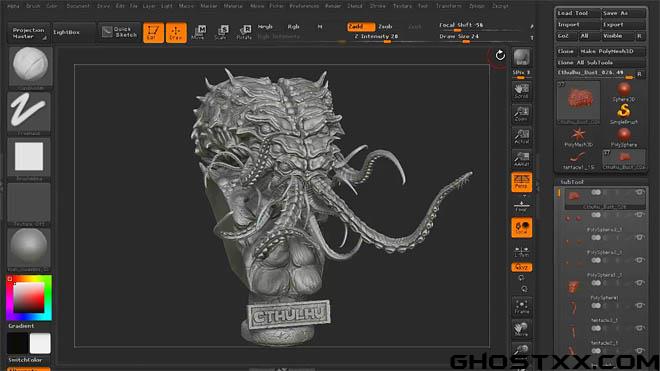
Task: Open the current brush thumbnail picker
Action: tap(30, 67)
